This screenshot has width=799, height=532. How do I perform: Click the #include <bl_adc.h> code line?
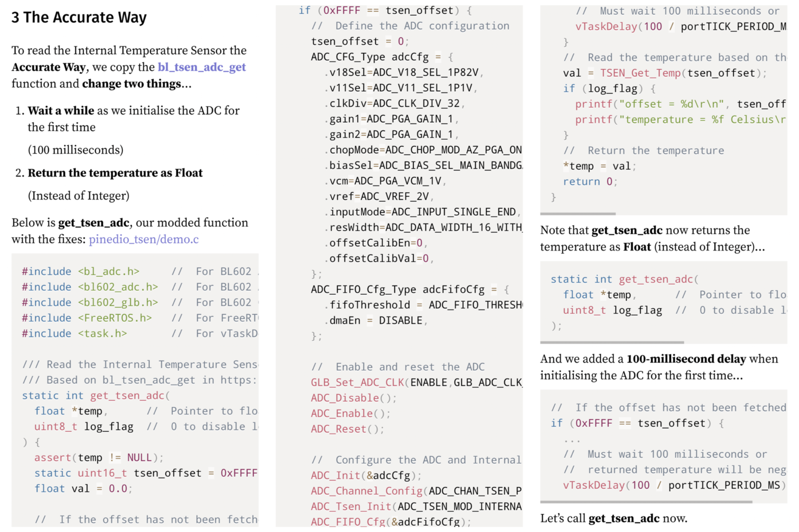coord(81,271)
